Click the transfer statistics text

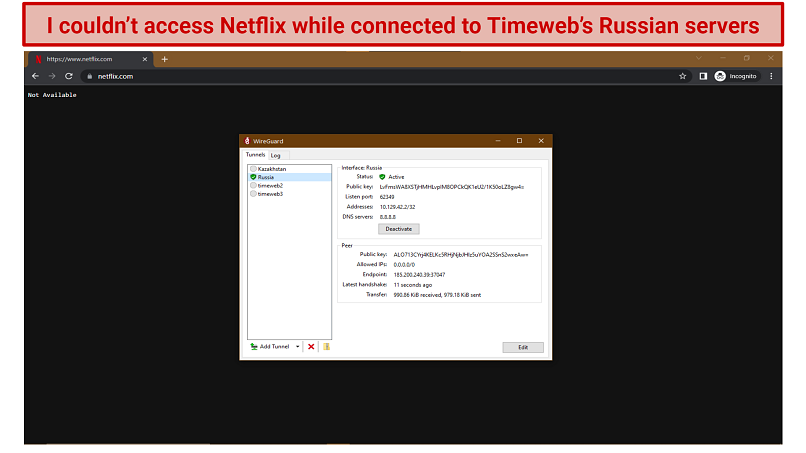437,295
